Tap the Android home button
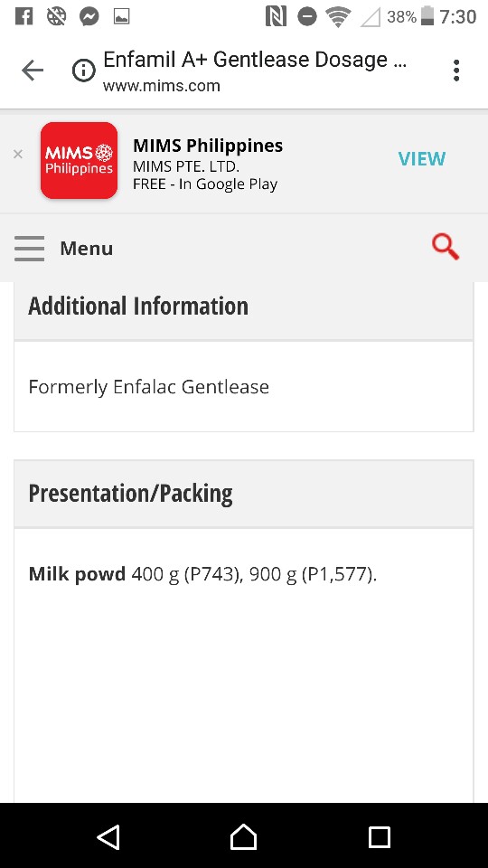The height and width of the screenshot is (868, 488). point(243,836)
